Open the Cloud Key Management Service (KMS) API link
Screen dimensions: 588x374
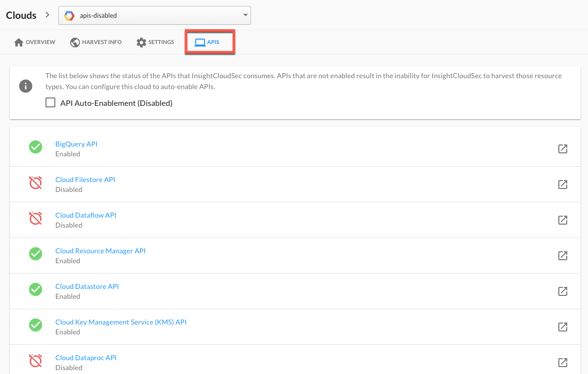pyautogui.click(x=121, y=322)
